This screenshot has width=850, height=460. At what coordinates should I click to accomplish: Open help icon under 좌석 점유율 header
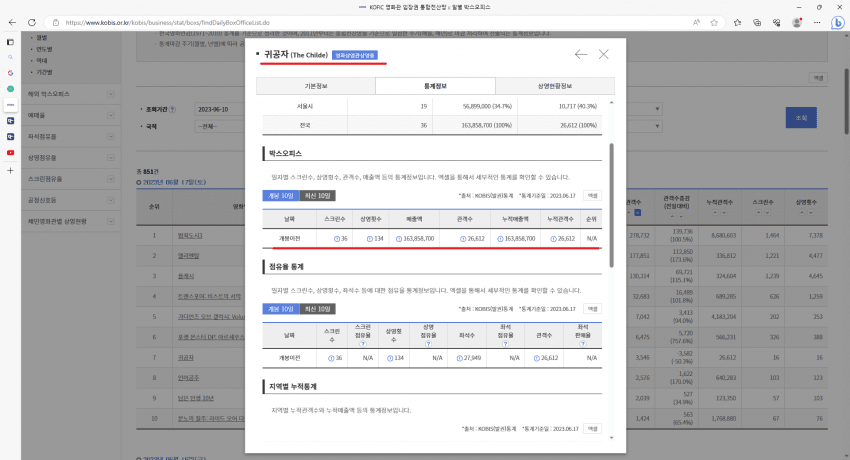(x=505, y=344)
